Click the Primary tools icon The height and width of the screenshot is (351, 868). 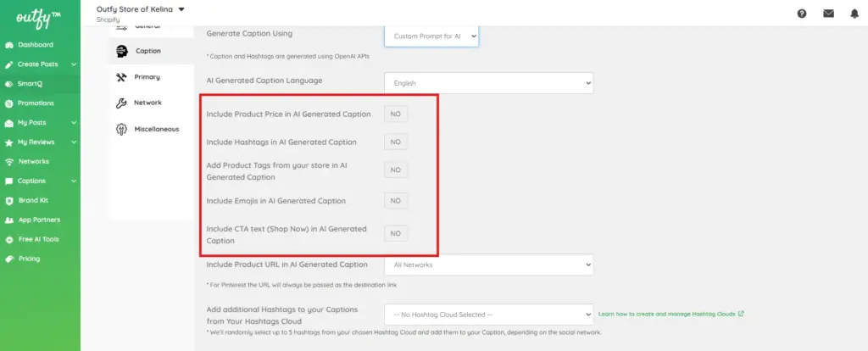[x=121, y=77]
